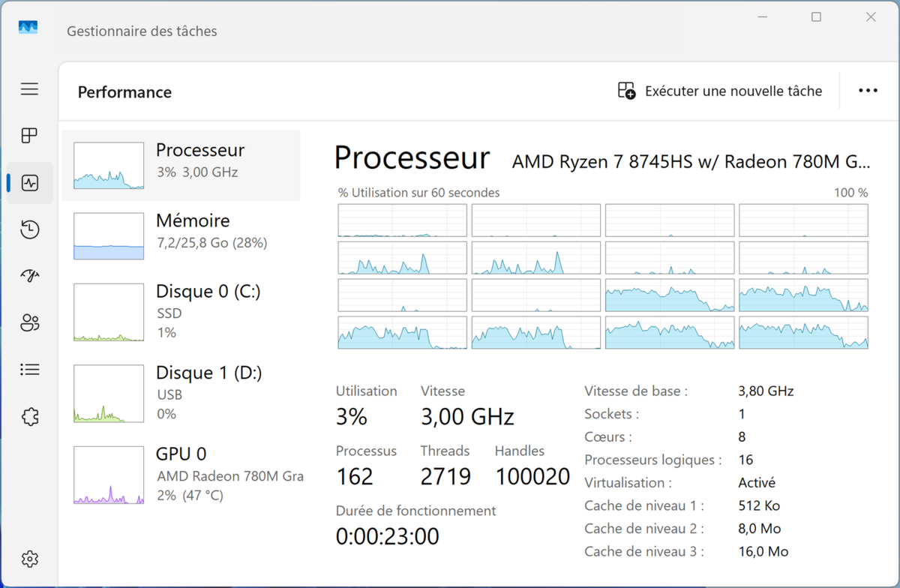900x588 pixels.
Task: Click 'Exécuter une nouvelle tâche'
Action: tap(720, 91)
